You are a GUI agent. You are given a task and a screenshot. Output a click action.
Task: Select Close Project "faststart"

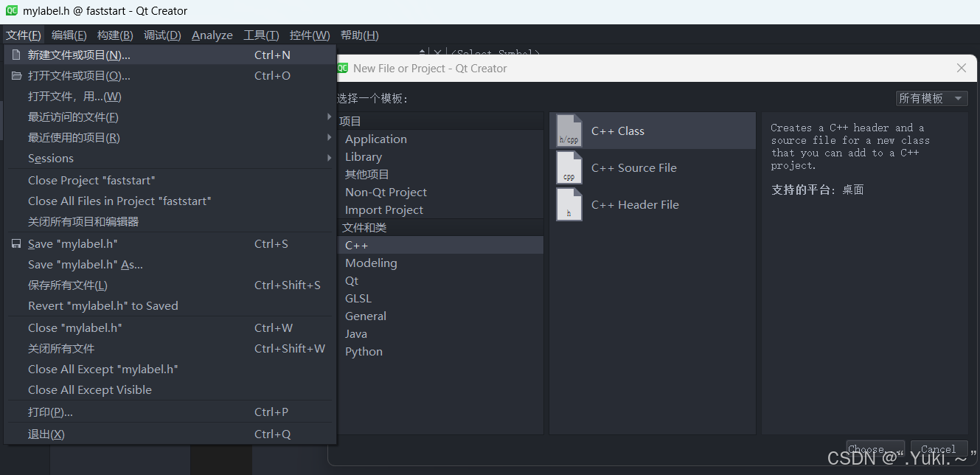[x=170, y=180]
